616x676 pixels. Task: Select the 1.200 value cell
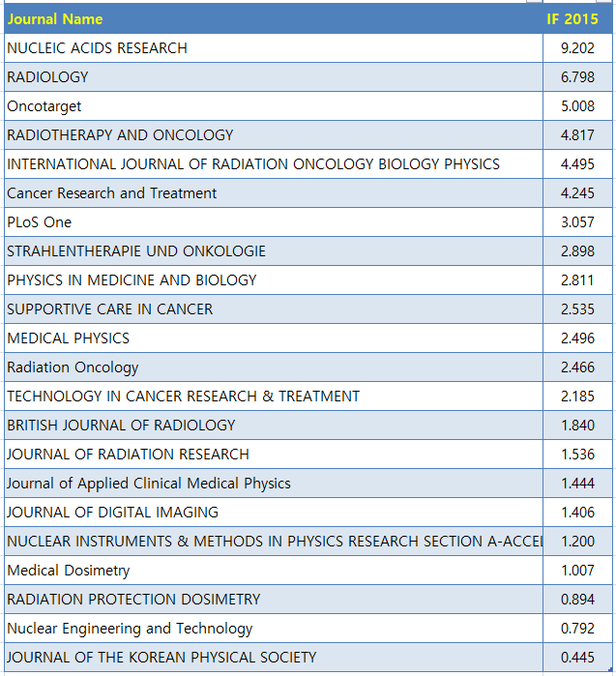coord(577,541)
